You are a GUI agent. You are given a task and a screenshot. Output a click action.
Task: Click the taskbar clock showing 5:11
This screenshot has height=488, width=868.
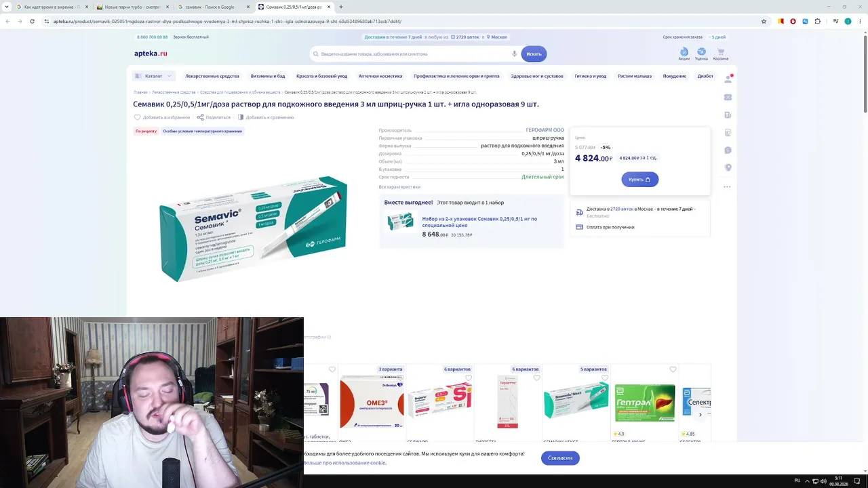(839, 481)
